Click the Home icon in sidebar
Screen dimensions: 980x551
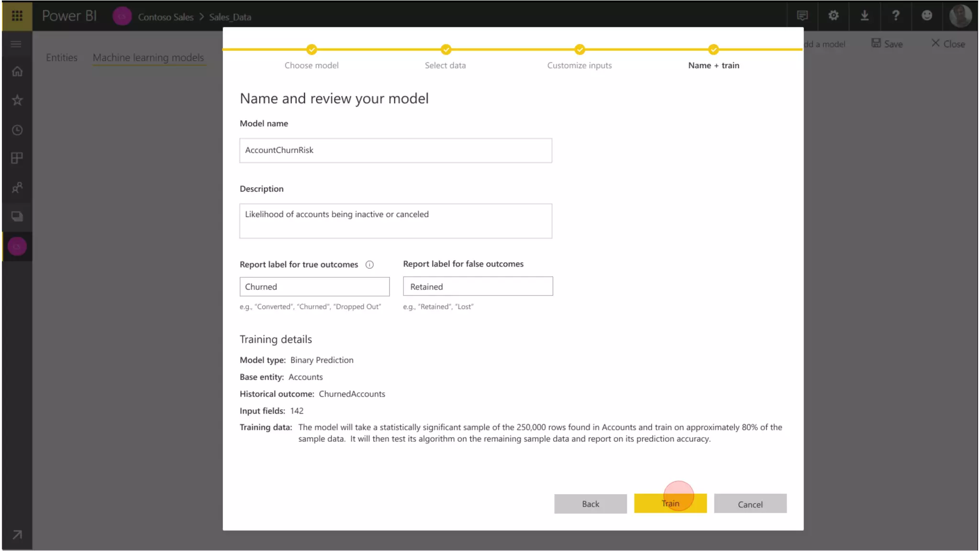[x=17, y=72]
